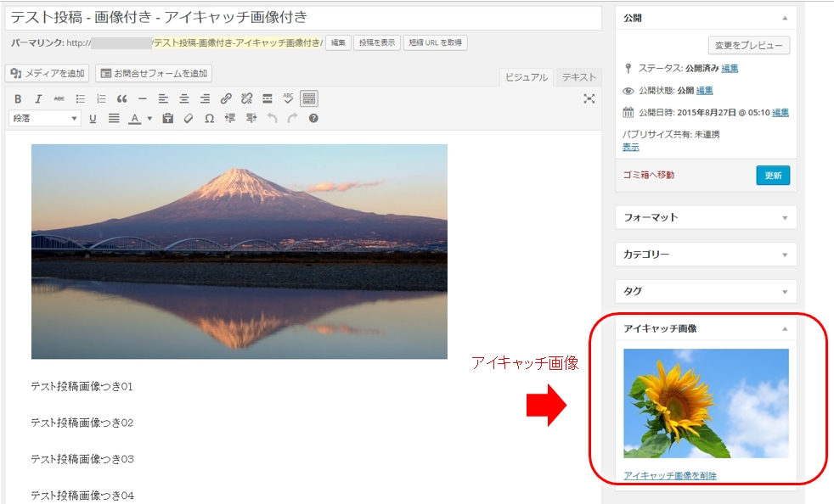
Task: Click into the post title field
Action: 304,18
